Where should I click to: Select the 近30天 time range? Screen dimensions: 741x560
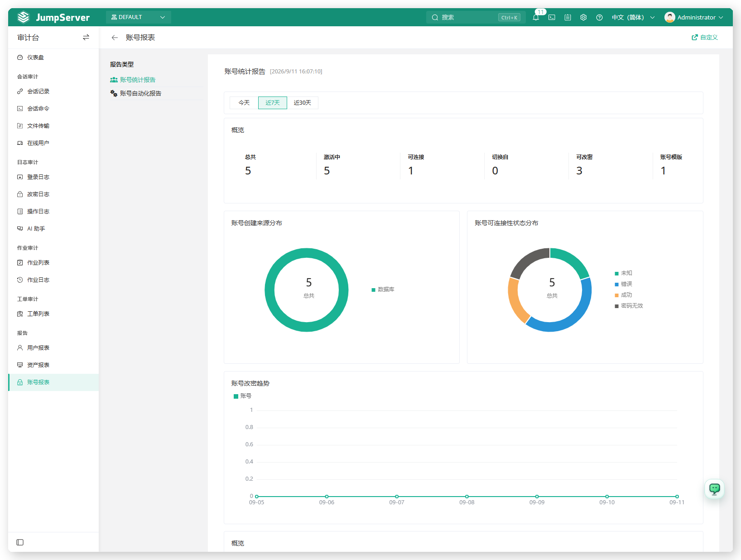point(303,103)
